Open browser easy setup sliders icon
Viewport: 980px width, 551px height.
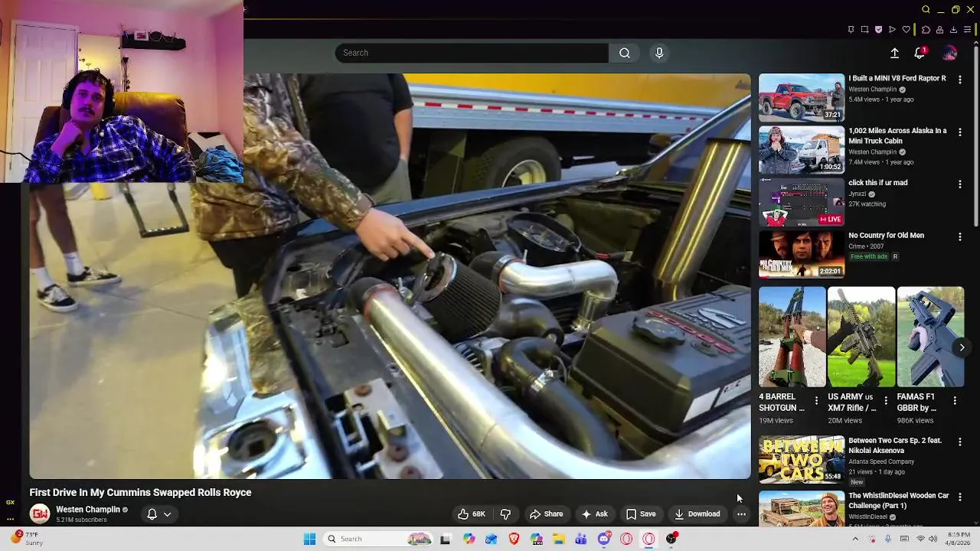(x=968, y=30)
